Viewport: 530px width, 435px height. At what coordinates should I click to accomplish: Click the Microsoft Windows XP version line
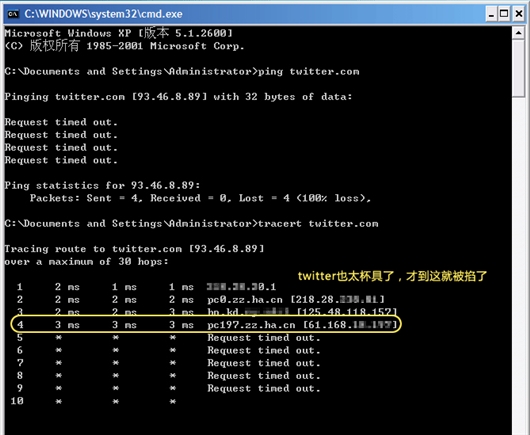pos(118,33)
